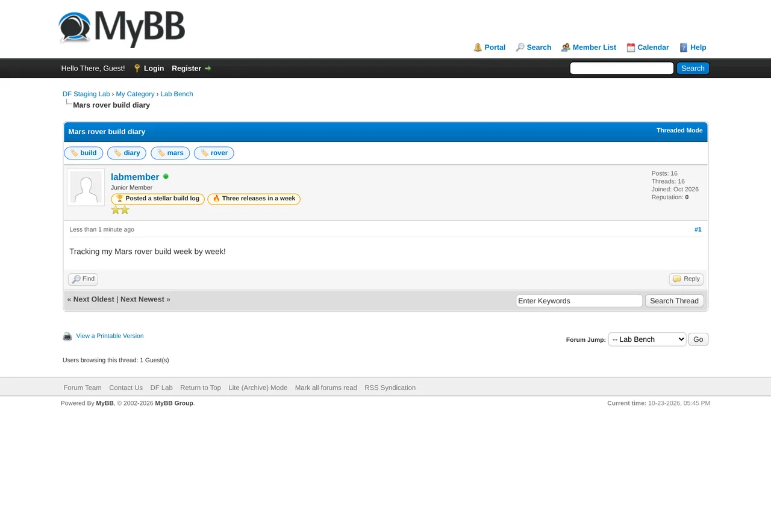Image resolution: width=771 pixels, height=532 pixels.
Task: Go to Next Newest thread
Action: [142, 300]
